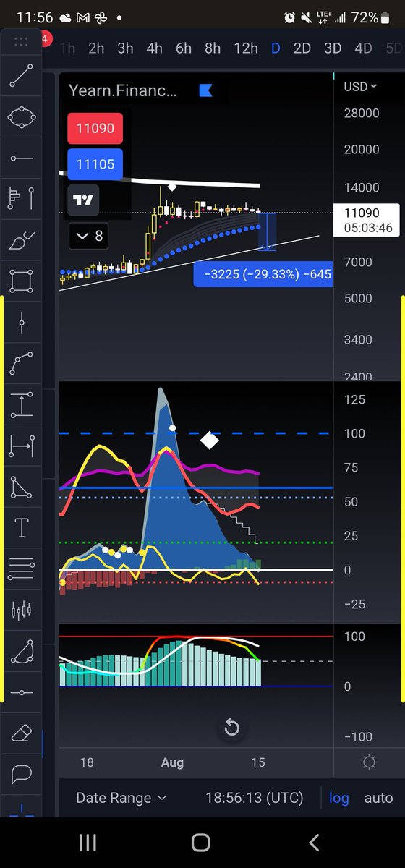Select the Trend Line drawing tool
This screenshot has height=868, width=405.
click(x=22, y=76)
